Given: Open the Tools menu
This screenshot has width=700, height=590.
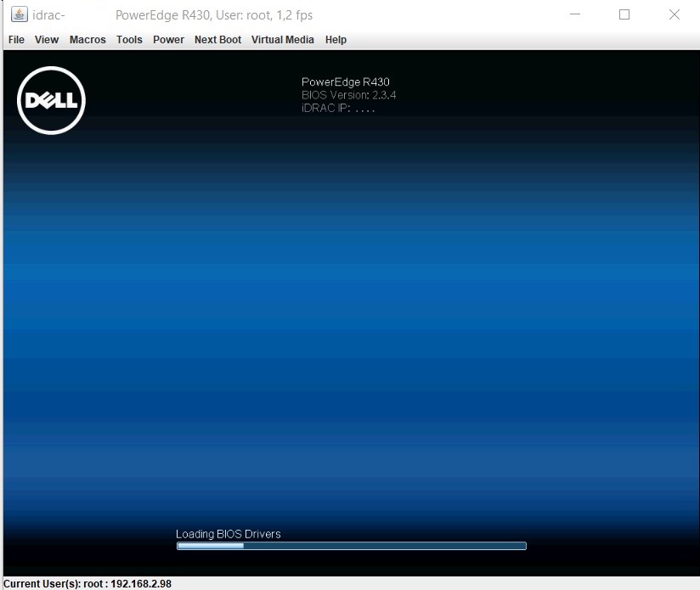Looking at the screenshot, I should [129, 40].
